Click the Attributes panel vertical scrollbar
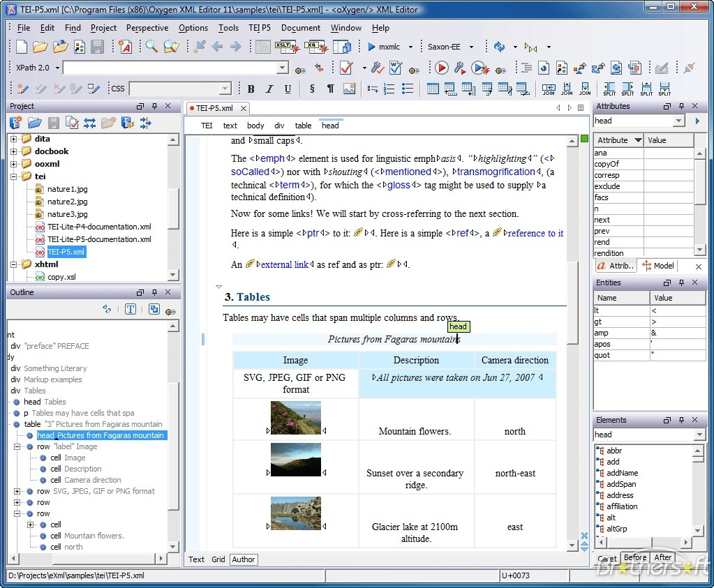This screenshot has width=714, height=588. click(x=700, y=201)
